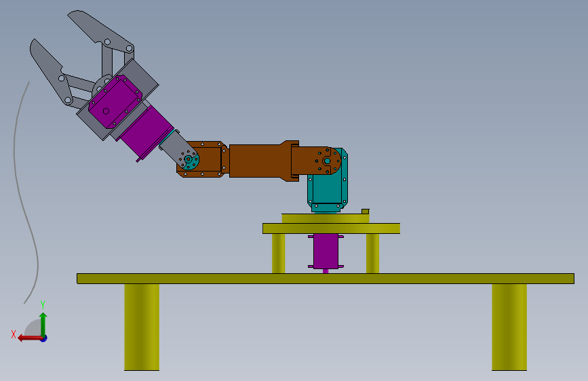
Task: Select the small yellow turntable top plate
Action: point(325,218)
